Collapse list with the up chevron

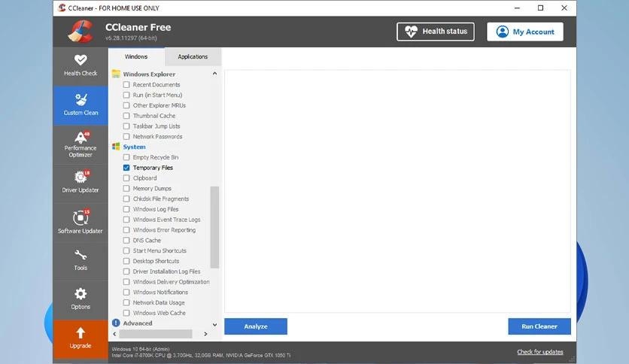pyautogui.click(x=214, y=74)
